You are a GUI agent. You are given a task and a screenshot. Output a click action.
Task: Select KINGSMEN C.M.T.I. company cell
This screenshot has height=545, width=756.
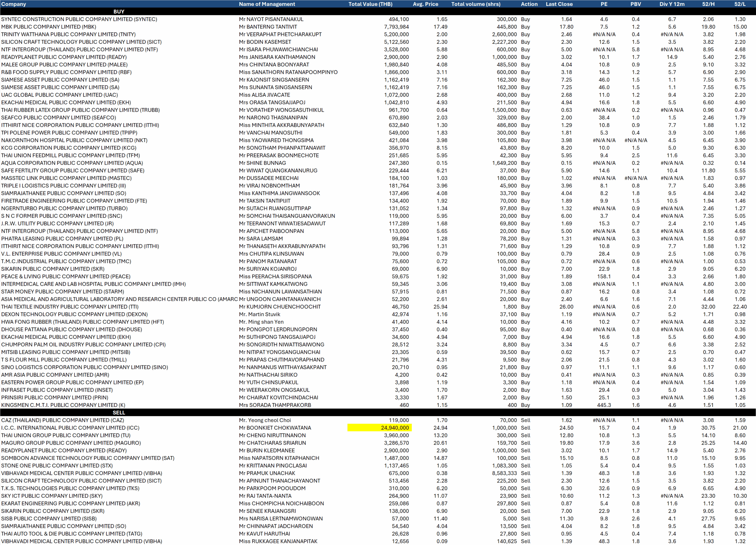63,405
